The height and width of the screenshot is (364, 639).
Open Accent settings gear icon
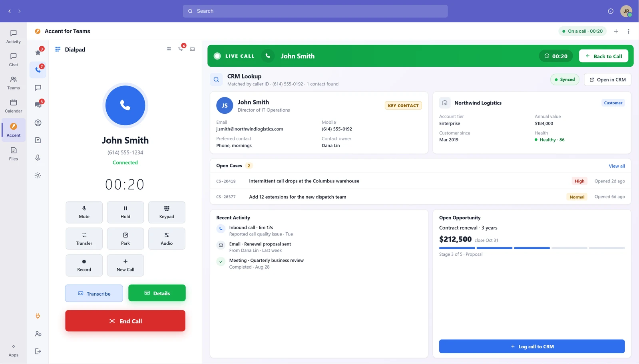pyautogui.click(x=38, y=175)
